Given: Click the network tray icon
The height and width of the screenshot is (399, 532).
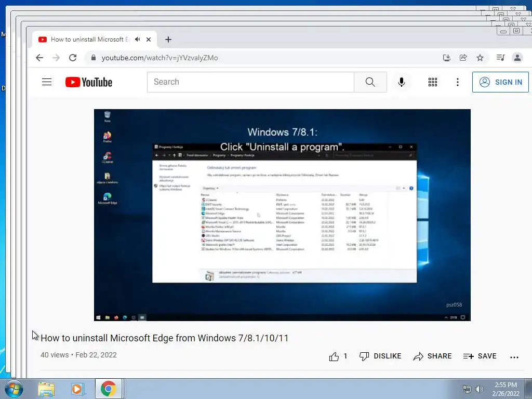Looking at the screenshot, I should (467, 389).
